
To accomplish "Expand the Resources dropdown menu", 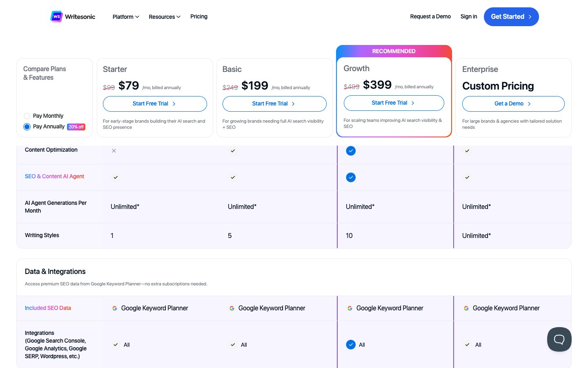I will (x=165, y=17).
